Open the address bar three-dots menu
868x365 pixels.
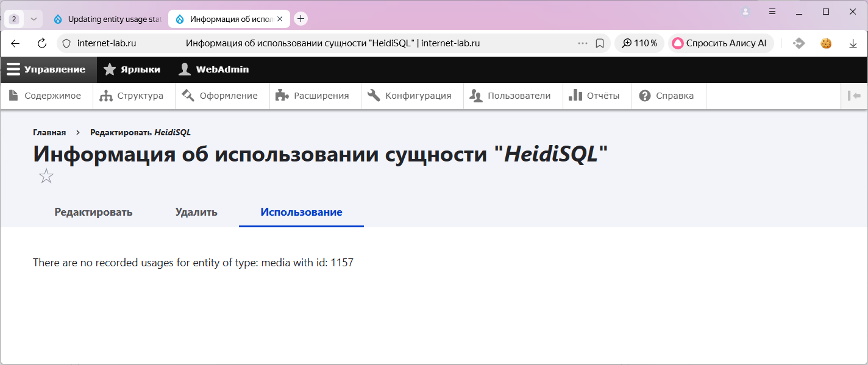[583, 43]
